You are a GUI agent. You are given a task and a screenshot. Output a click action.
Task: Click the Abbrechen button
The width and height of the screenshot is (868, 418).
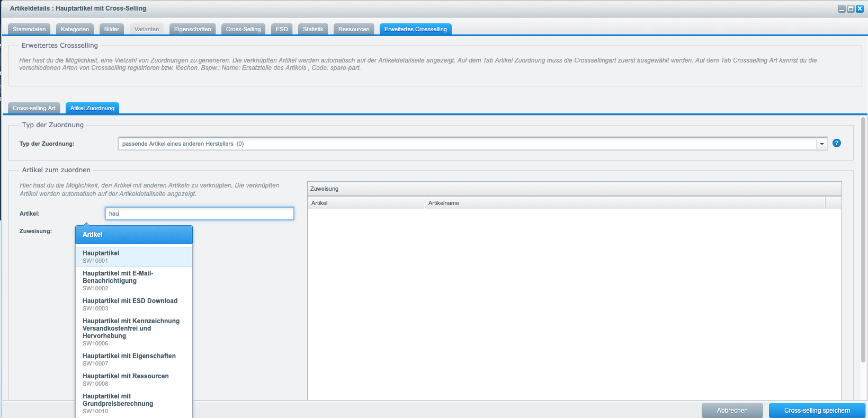pyautogui.click(x=732, y=411)
